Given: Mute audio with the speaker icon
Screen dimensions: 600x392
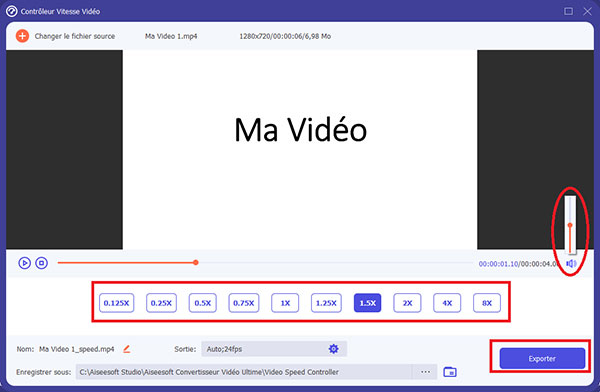Looking at the screenshot, I should coord(571,263).
